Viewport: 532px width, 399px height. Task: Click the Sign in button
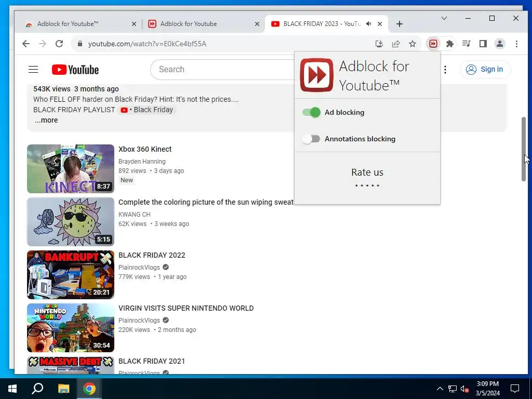(485, 69)
